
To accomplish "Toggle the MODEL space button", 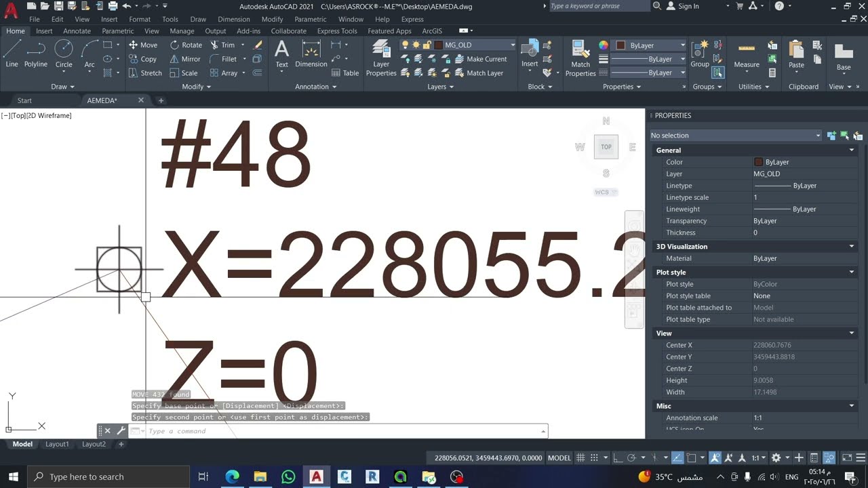I will (x=559, y=458).
